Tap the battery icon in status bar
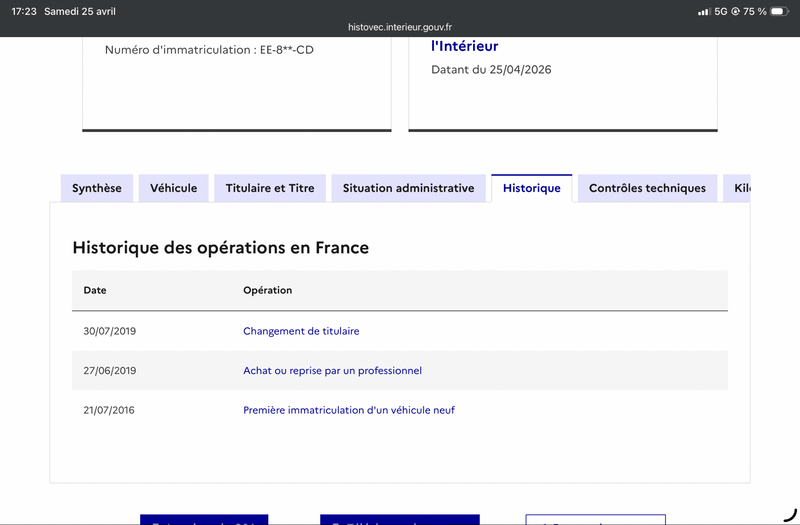The image size is (800, 525). (780, 11)
